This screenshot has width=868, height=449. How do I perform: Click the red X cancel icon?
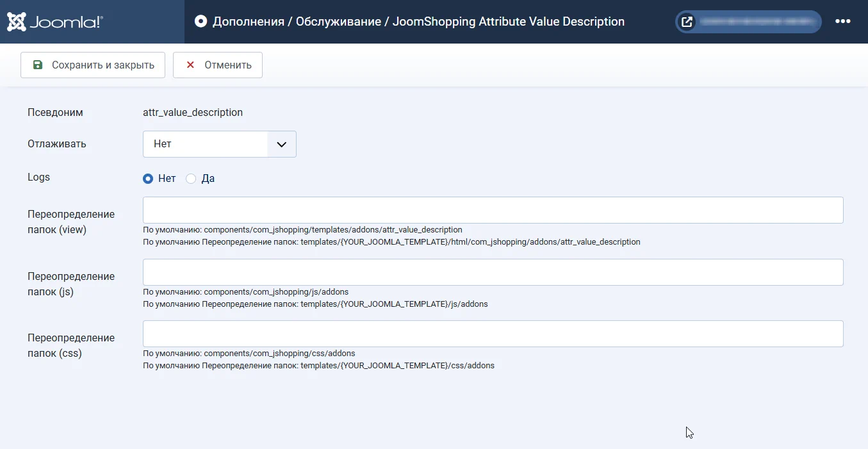pos(190,65)
